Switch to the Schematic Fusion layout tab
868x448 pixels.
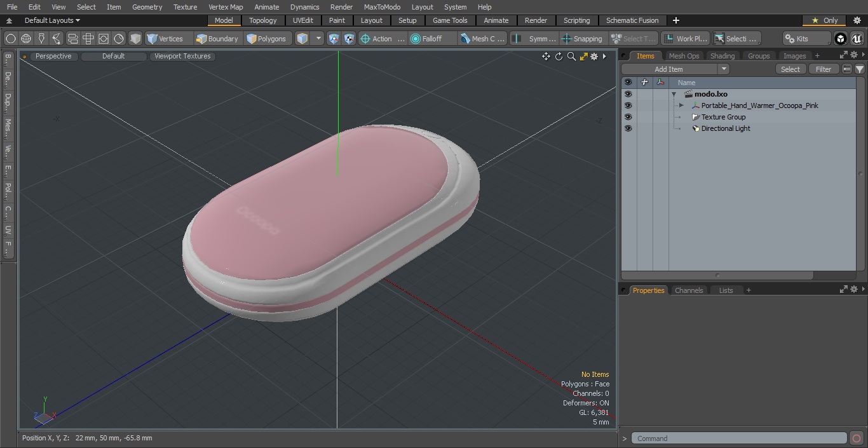tap(632, 20)
